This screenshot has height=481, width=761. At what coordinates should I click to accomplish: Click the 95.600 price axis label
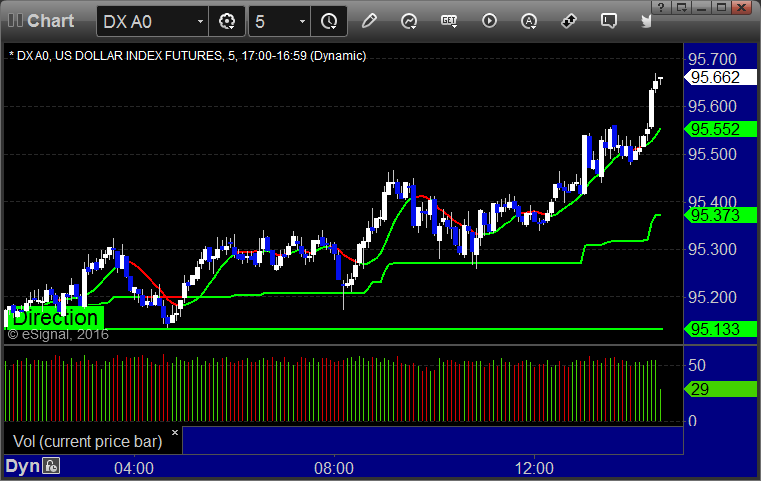click(712, 106)
